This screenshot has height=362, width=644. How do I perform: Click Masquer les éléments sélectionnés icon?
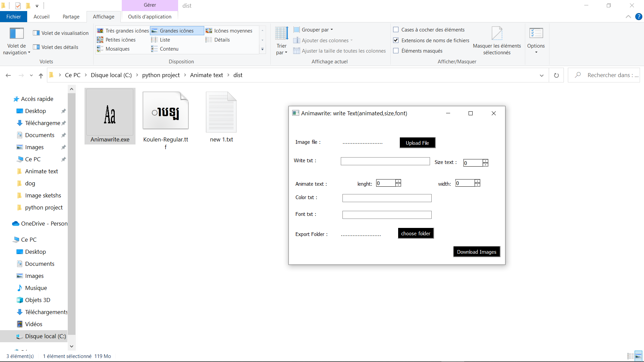pos(497,34)
